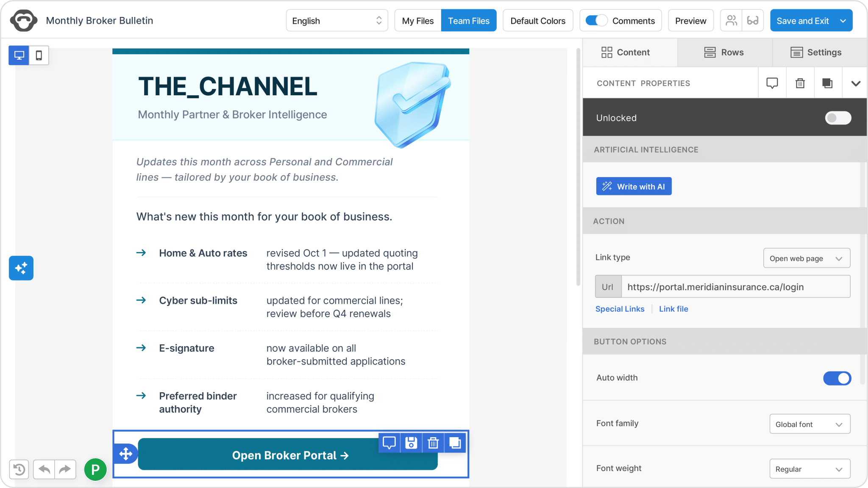
Task: Toggle the Comments switch
Action: [596, 21]
